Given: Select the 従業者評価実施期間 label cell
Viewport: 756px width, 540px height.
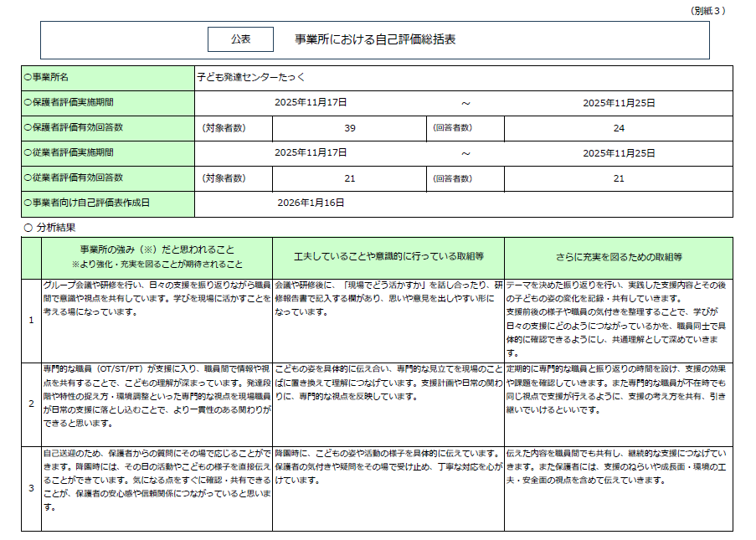Looking at the screenshot, I should click(x=107, y=153).
